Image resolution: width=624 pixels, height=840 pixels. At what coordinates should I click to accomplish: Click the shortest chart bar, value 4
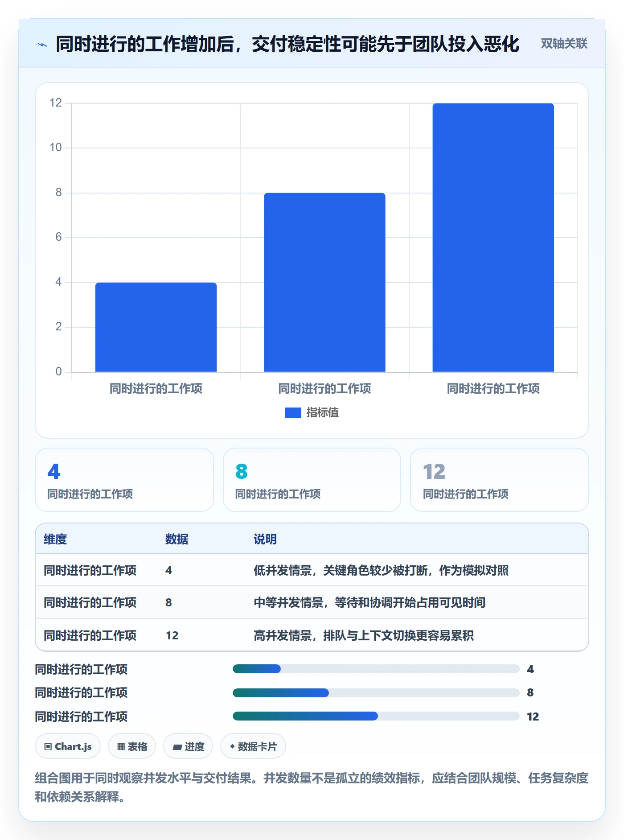(156, 327)
